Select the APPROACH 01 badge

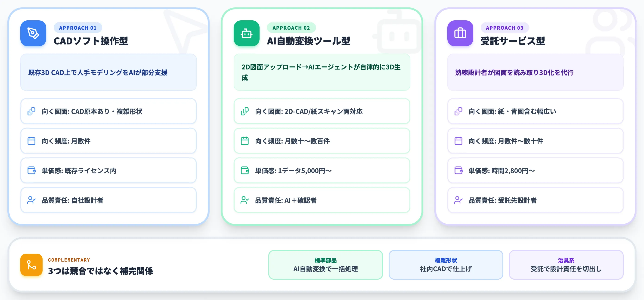(78, 28)
